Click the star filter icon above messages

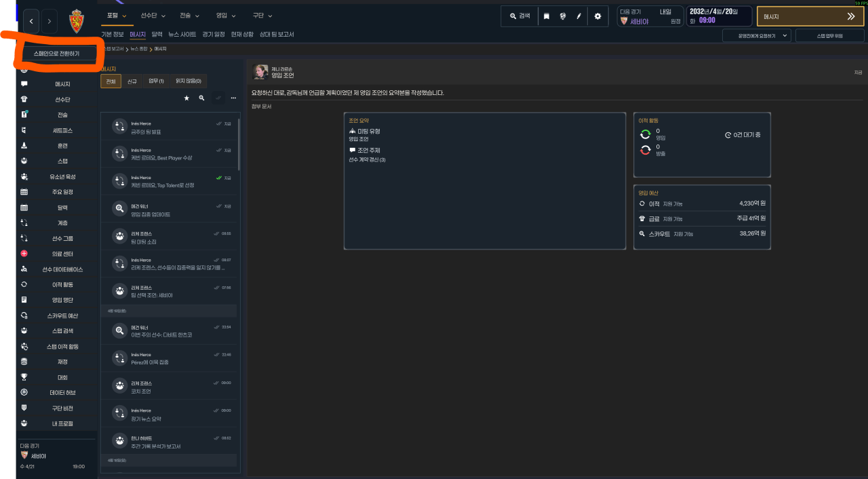(186, 98)
